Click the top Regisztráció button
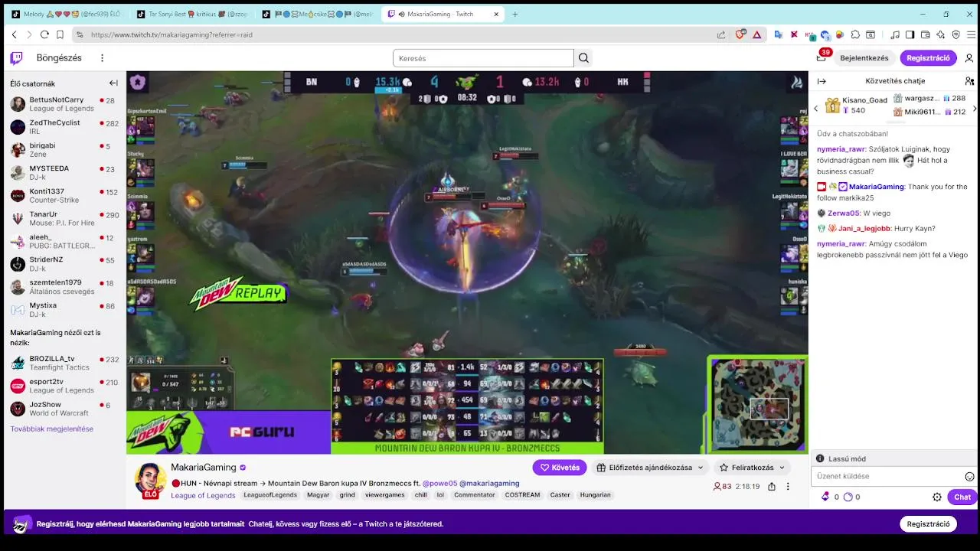Viewport: 980px width, 551px height. point(928,58)
